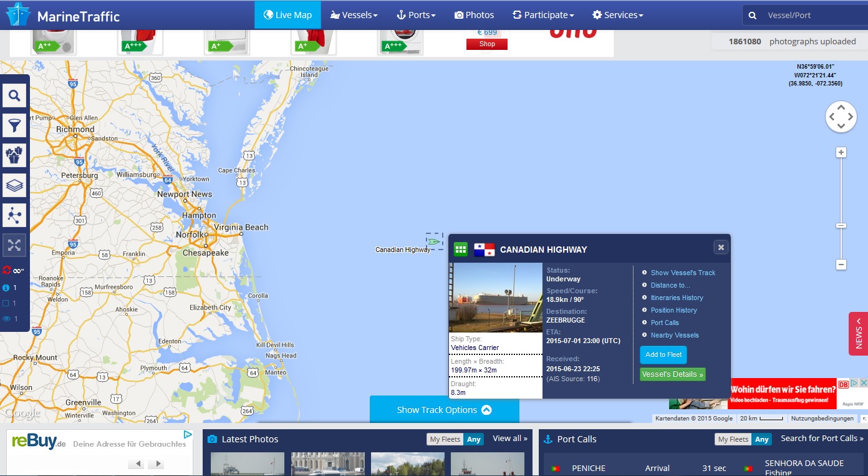
Task: Expand Show Track Options panel
Action: coord(444,410)
